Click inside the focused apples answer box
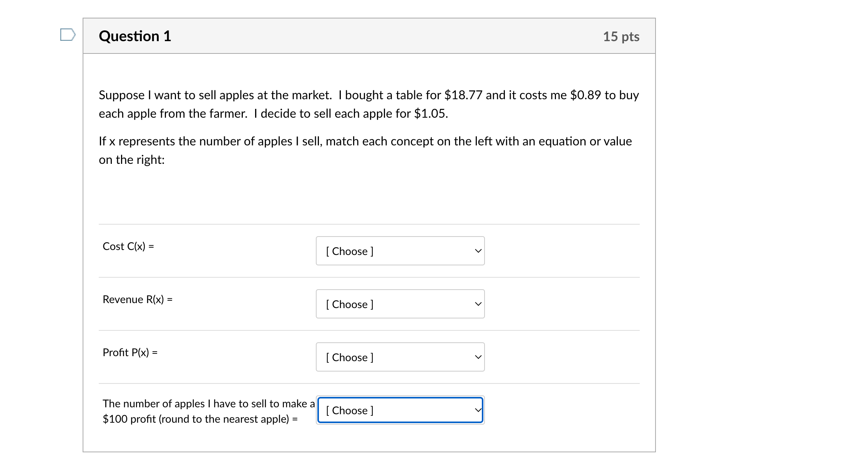The width and height of the screenshot is (868, 465). [384, 410]
